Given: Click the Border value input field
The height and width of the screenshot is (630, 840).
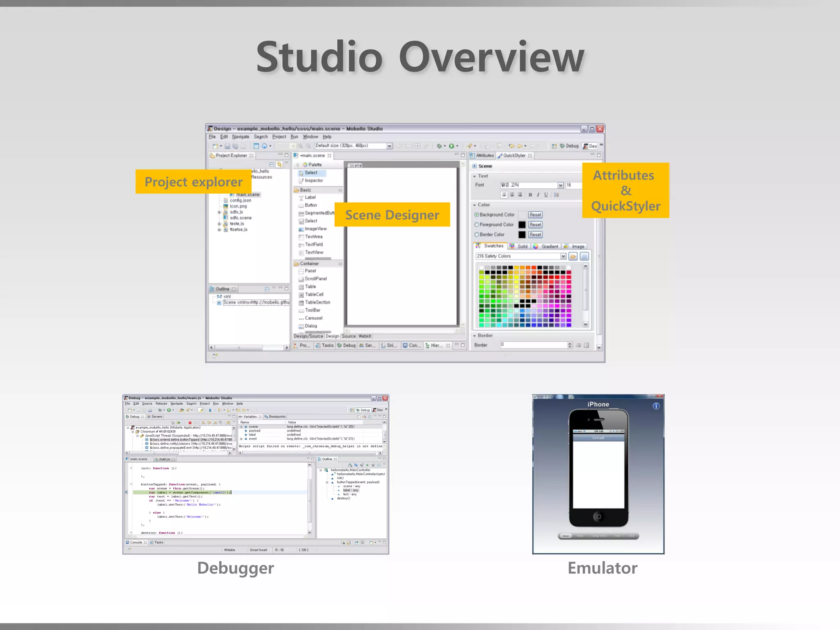Looking at the screenshot, I should pyautogui.click(x=533, y=345).
